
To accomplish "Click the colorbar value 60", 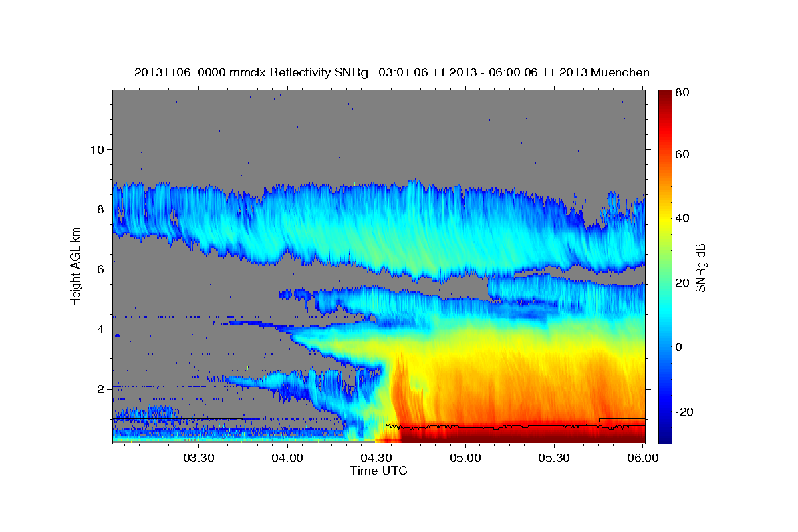I will [x=682, y=154].
